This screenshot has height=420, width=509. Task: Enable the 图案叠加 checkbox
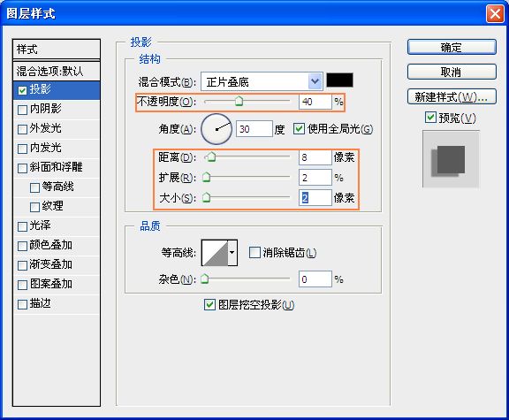click(22, 285)
